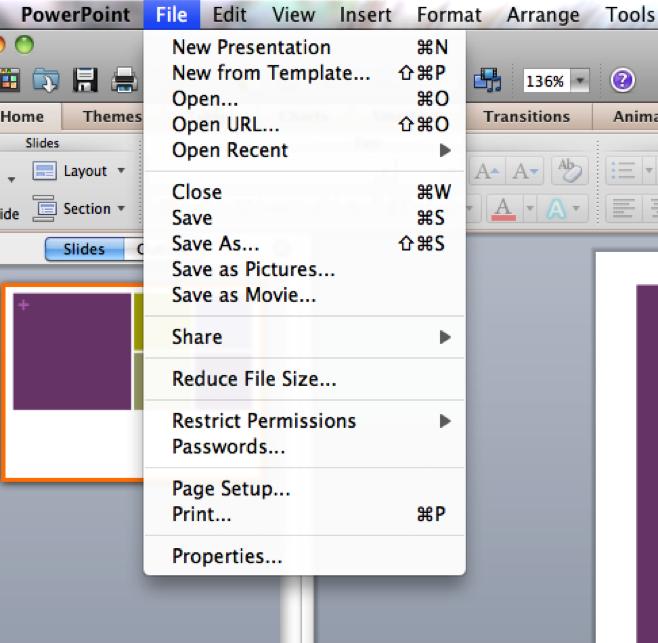Open the Arrange menu
Image resolution: width=658 pixels, height=643 pixels.
click(x=543, y=15)
